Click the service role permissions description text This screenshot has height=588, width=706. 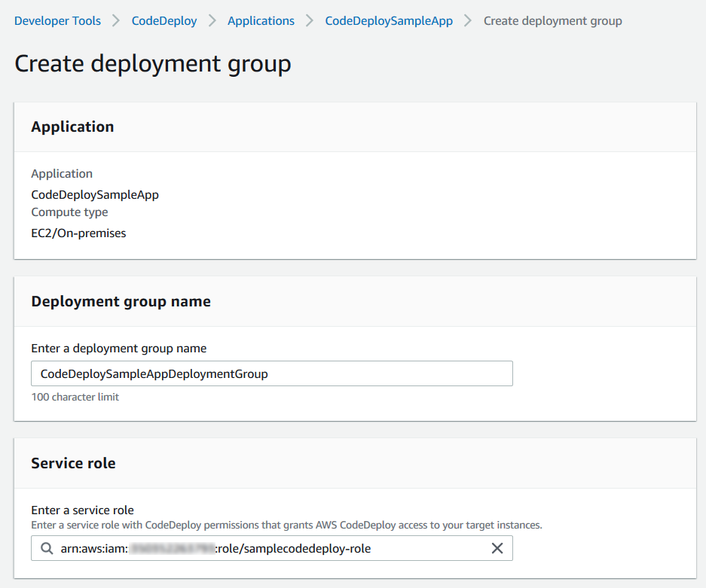coord(286,525)
